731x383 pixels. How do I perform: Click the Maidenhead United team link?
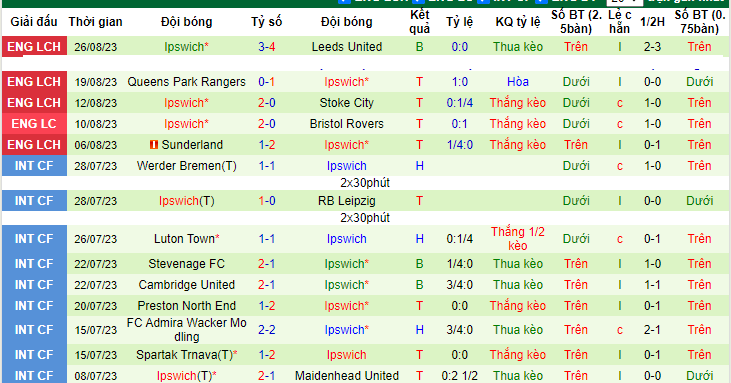coord(347,376)
